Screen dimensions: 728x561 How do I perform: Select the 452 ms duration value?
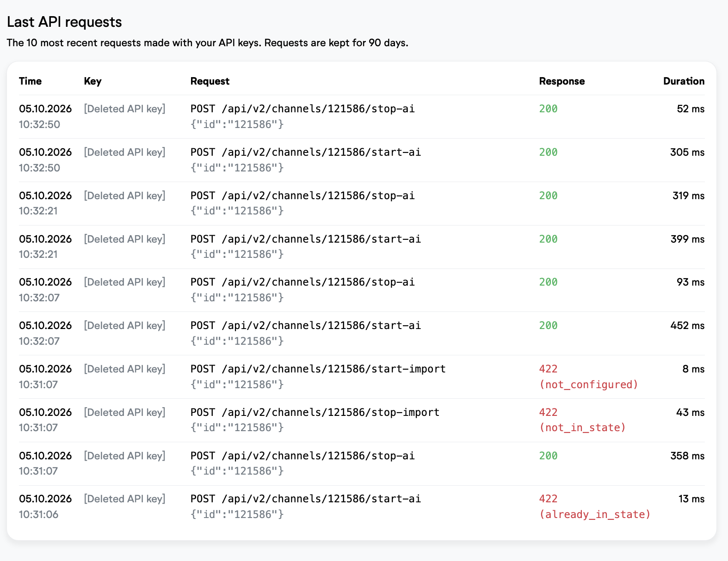(x=688, y=326)
